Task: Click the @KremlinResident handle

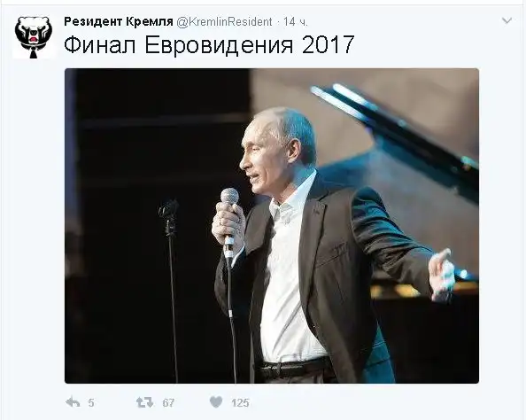Action: click(224, 22)
